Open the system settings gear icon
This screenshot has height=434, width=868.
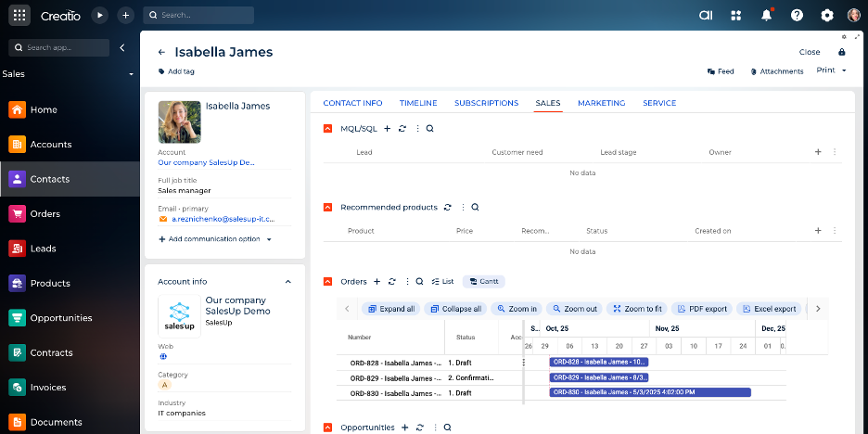coord(826,15)
